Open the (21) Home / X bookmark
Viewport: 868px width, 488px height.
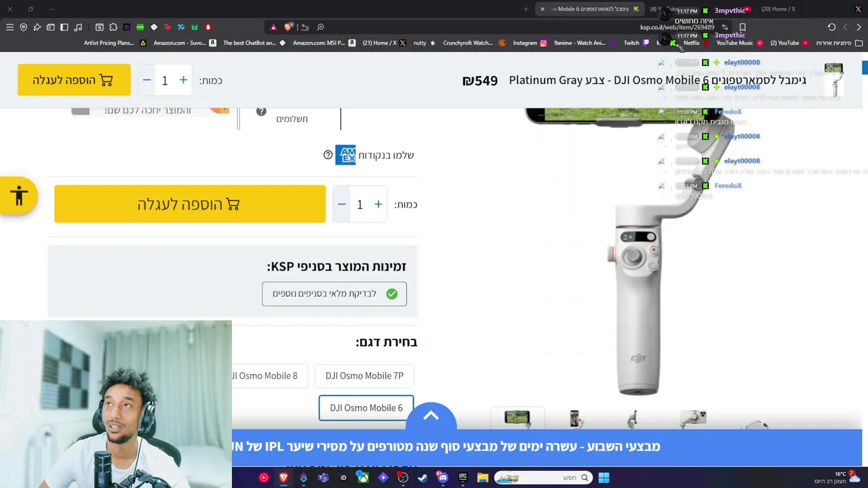384,43
